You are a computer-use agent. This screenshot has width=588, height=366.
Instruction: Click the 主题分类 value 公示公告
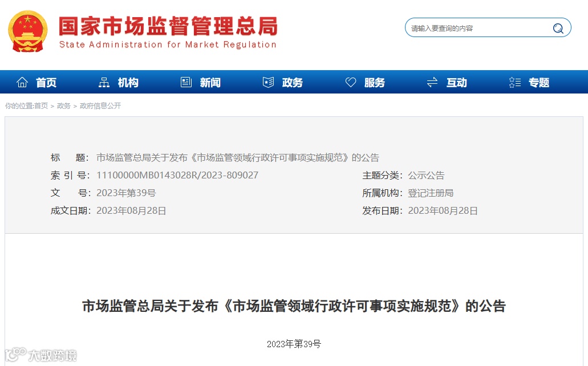(426, 175)
